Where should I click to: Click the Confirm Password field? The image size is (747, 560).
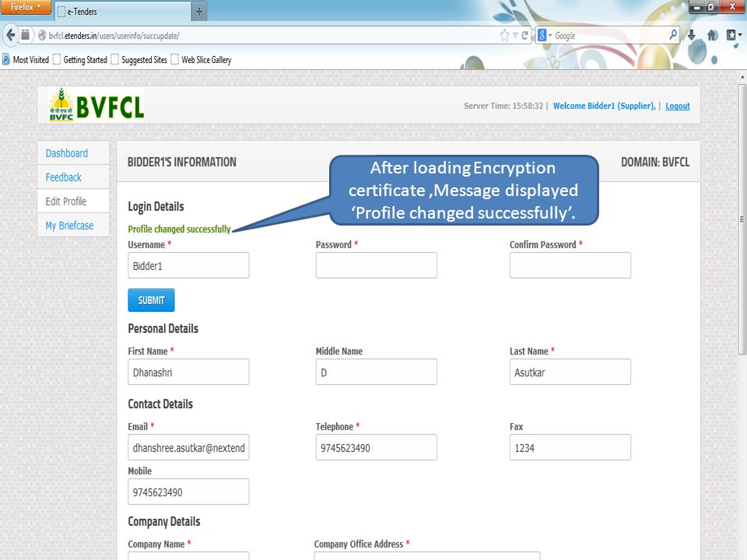pos(570,265)
